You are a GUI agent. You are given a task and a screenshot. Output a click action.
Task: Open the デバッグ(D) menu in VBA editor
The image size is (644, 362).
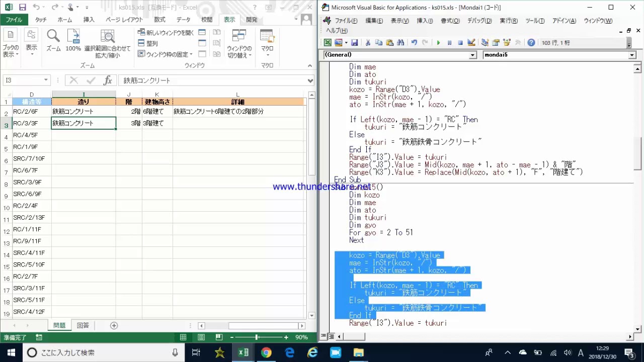(479, 21)
